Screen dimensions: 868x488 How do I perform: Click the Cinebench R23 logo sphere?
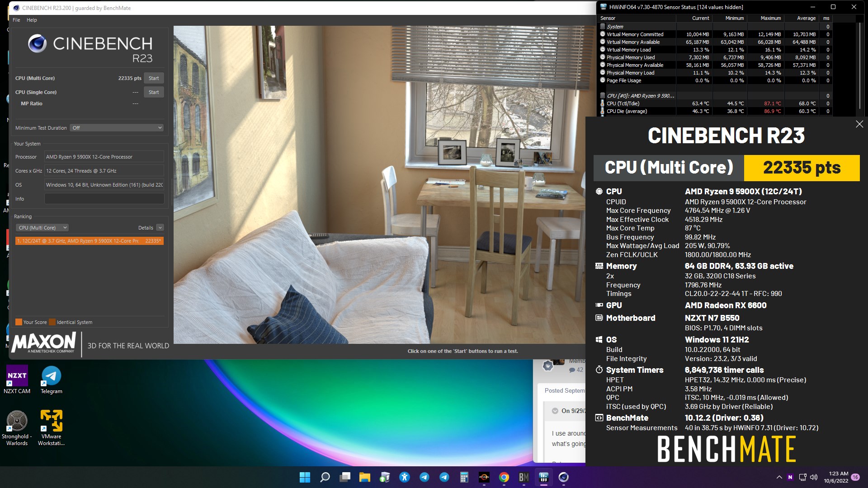click(x=37, y=43)
